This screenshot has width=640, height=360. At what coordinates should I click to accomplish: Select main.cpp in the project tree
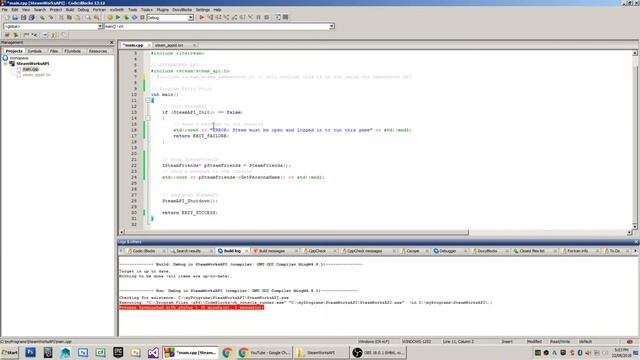tap(30, 69)
